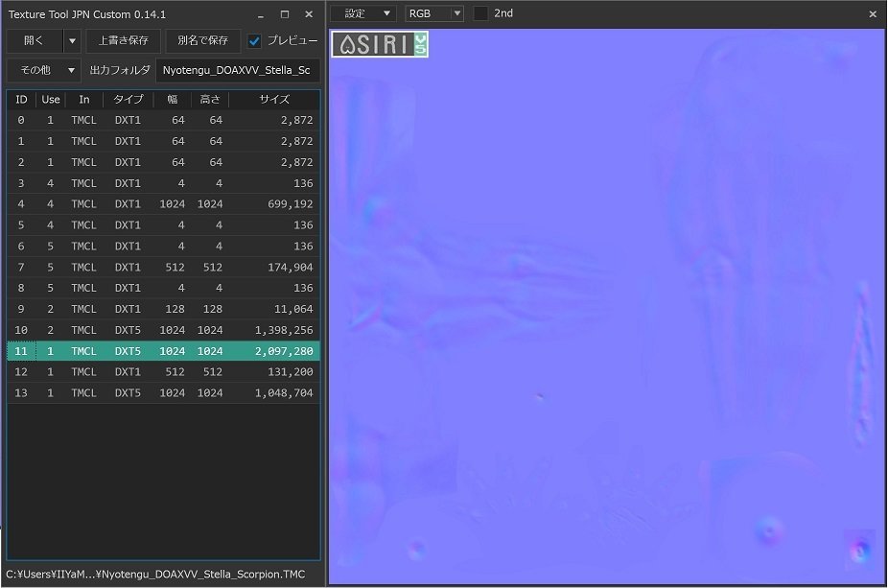Screen dimensions: 888x588
Task: Open the その他 dropdown menu
Action: [44, 70]
